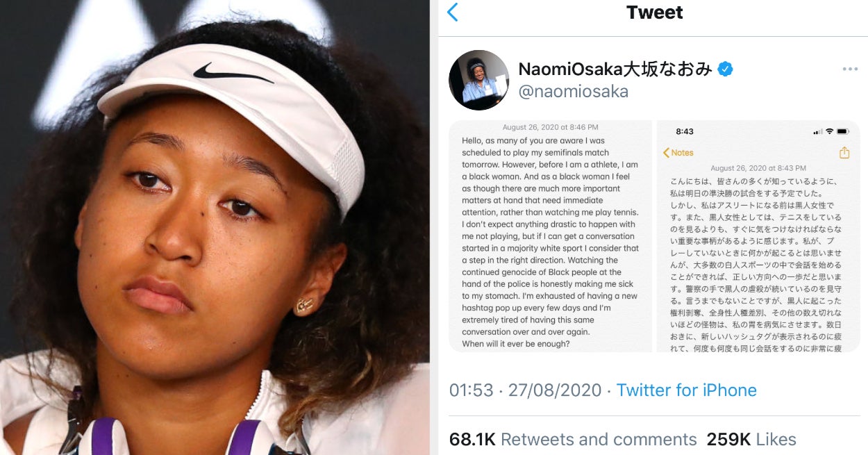The image size is (868, 455).
Task: Go back using the blue chevron arrow
Action: 453,13
